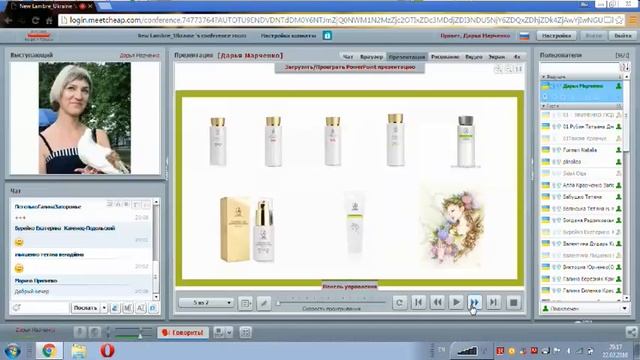Collapse the Ведущие group in users panel
The width and height of the screenshot is (640, 360).
click(x=544, y=77)
